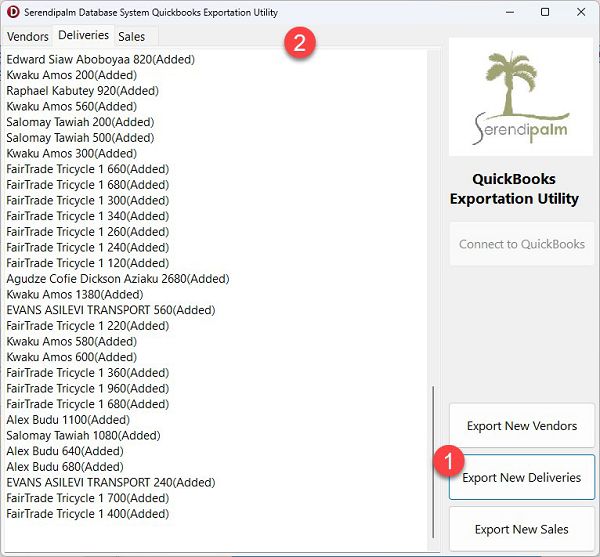The width and height of the screenshot is (600, 557).
Task: Select row FairTrade Tricycle 1 260(Added)
Action: (x=88, y=232)
